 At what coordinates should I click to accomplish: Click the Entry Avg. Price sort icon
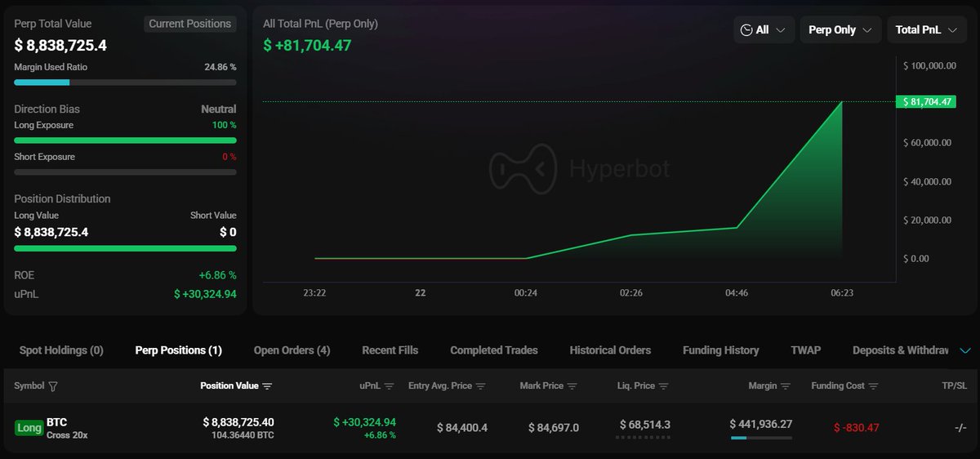click(x=481, y=386)
